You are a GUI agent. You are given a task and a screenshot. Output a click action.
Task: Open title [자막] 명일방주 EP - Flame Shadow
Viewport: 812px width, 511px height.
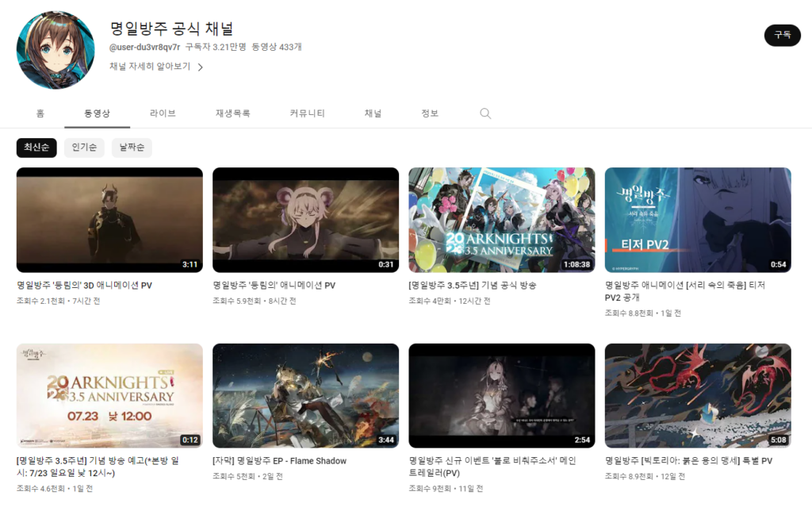[x=280, y=461]
